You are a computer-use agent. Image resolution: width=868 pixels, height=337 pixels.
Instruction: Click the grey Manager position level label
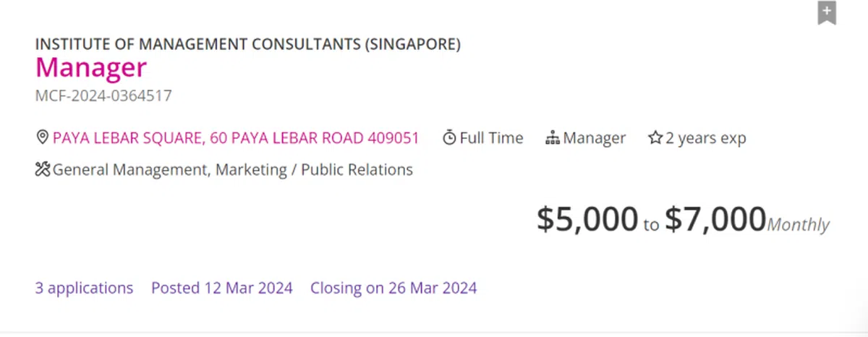tap(595, 137)
